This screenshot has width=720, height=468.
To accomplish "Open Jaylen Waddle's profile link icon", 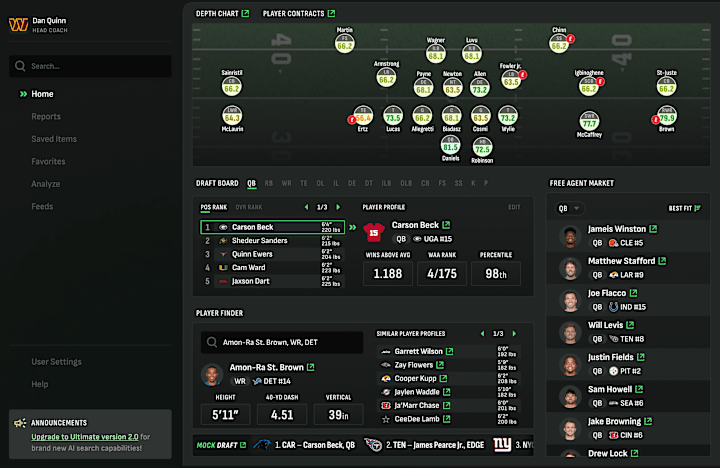I will pyautogui.click(x=446, y=392).
